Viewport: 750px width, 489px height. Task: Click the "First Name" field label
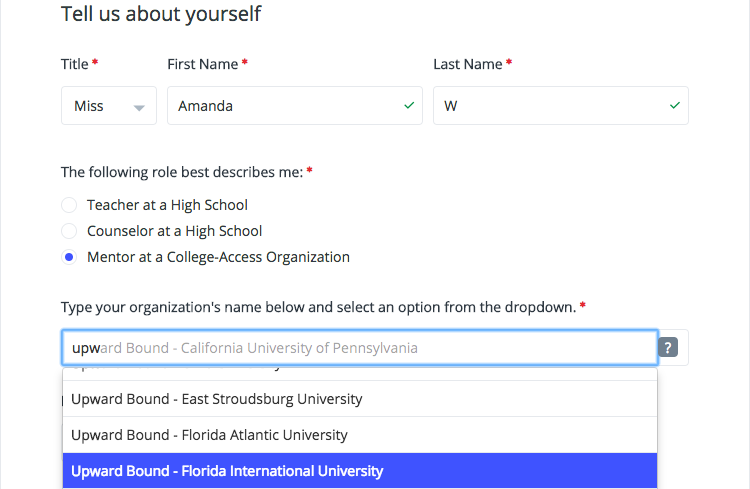[203, 64]
